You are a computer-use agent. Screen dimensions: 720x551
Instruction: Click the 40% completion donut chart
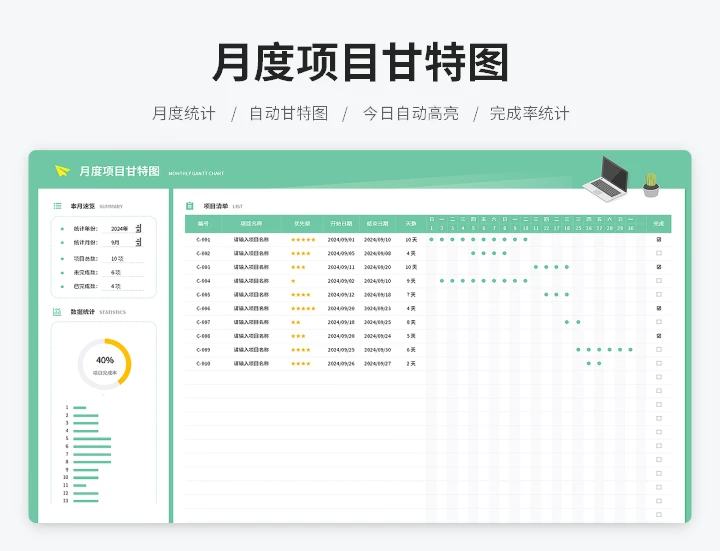point(105,365)
